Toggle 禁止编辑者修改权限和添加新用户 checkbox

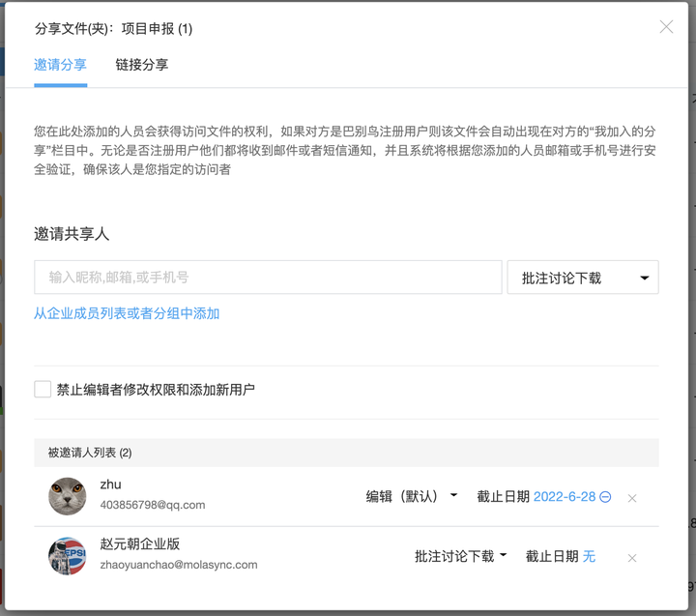click(43, 390)
